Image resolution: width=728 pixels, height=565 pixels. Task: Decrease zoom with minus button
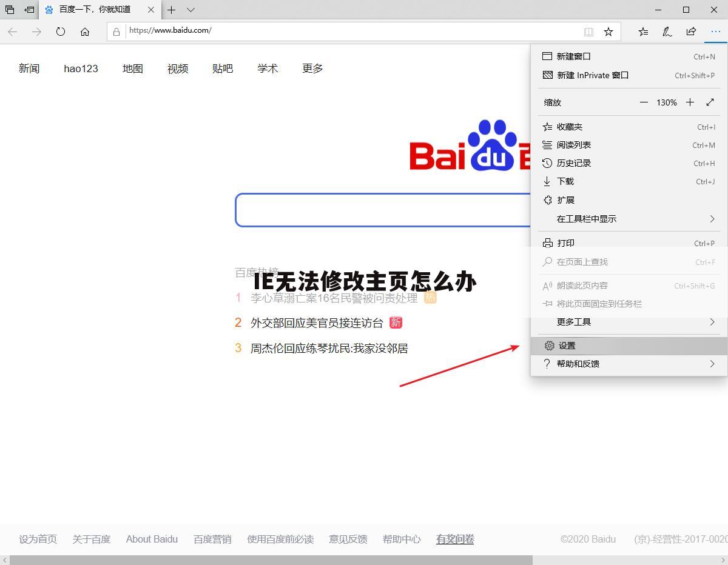pyautogui.click(x=644, y=102)
